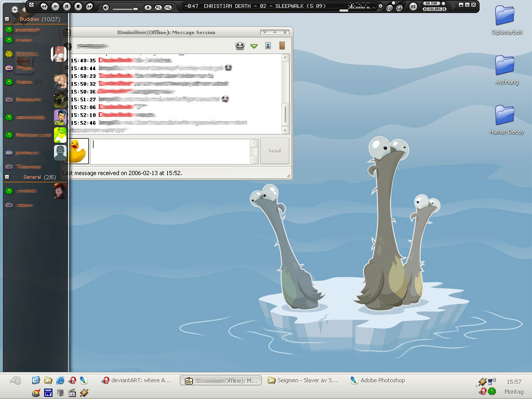Viewport: 532px width, 399px height.
Task: Toggle the PL playlist button
Action: coord(158,7)
